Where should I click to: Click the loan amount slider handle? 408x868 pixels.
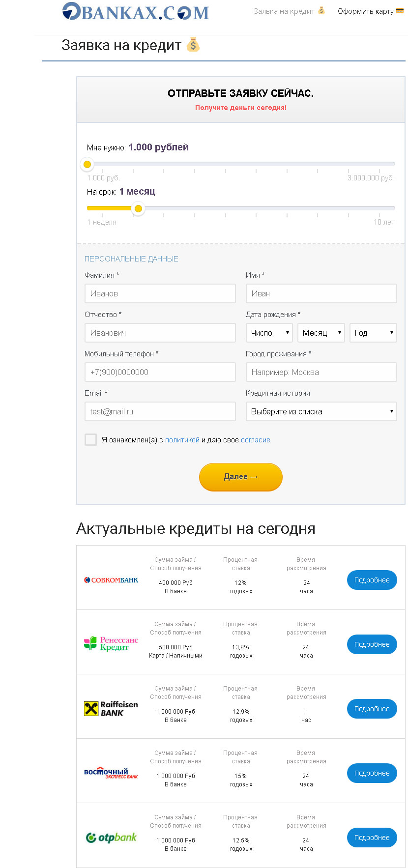[87, 164]
